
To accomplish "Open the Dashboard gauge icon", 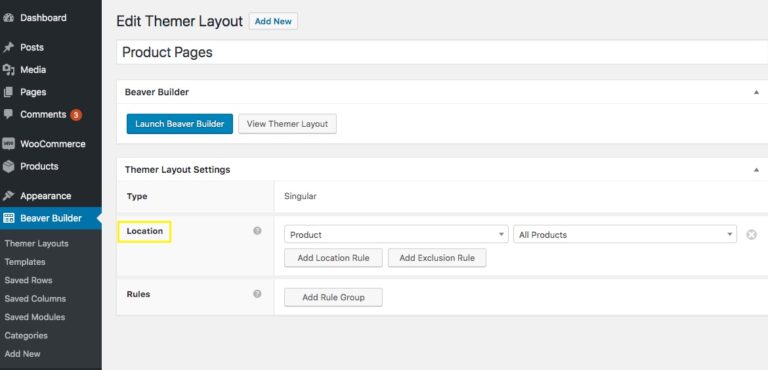I will pos(8,18).
